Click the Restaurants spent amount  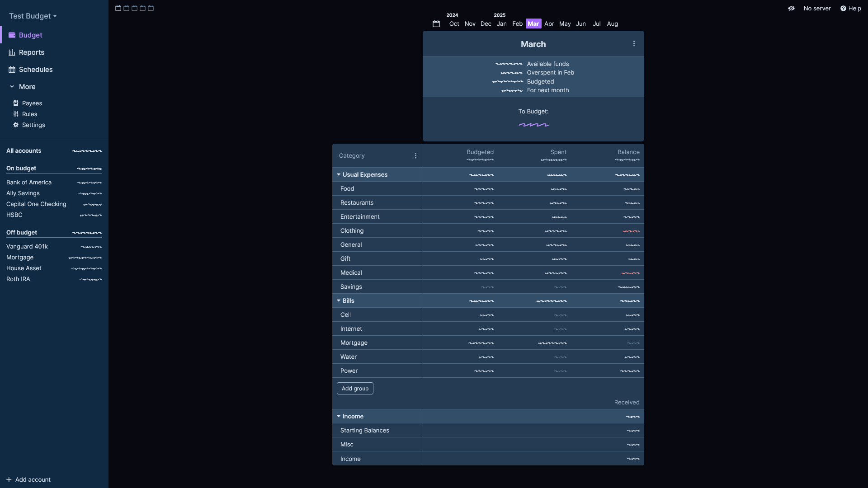tap(558, 203)
